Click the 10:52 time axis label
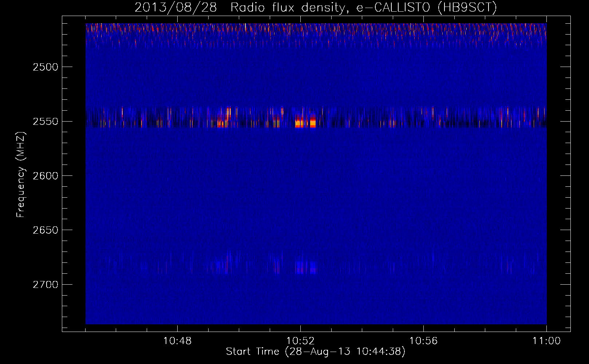The height and width of the screenshot is (364, 589). [x=300, y=341]
